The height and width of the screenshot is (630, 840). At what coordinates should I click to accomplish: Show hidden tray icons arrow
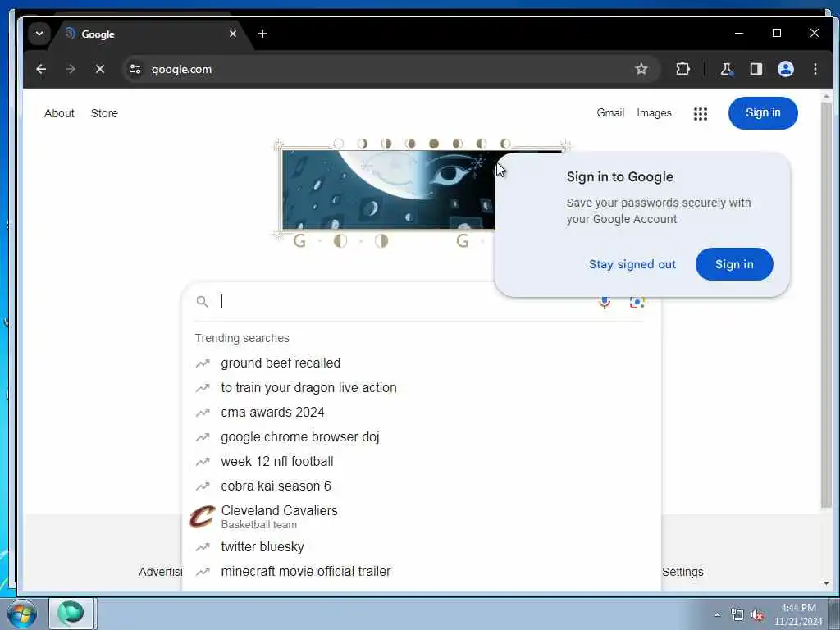[717, 615]
